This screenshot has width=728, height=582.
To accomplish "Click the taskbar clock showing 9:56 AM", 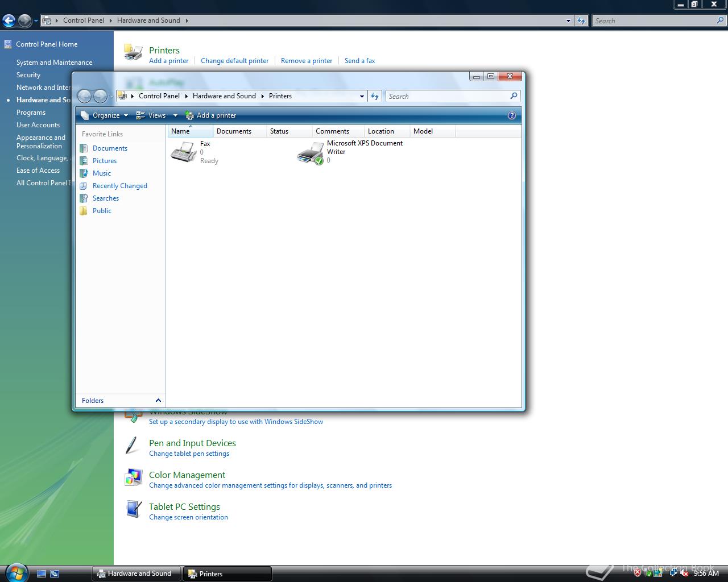I will 706,573.
